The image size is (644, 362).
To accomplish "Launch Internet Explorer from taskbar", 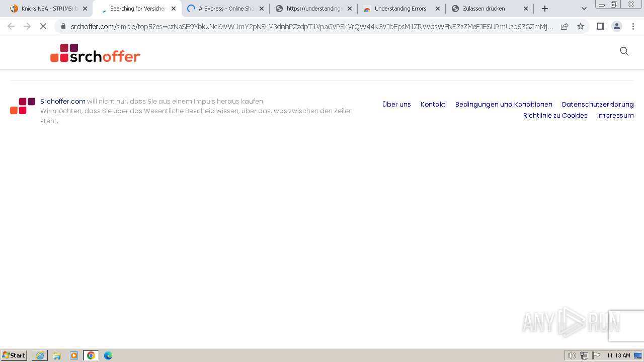I will pyautogui.click(x=40, y=355).
